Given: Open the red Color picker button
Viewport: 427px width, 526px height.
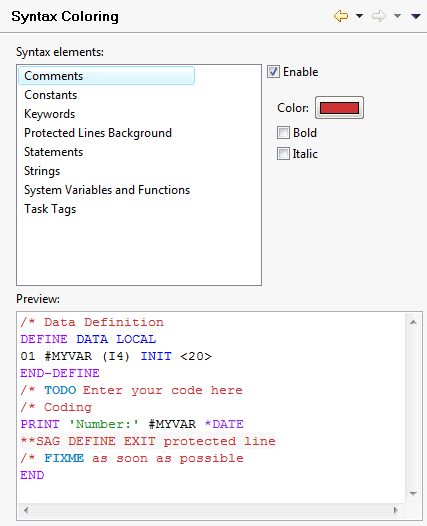Looking at the screenshot, I should pos(339,108).
